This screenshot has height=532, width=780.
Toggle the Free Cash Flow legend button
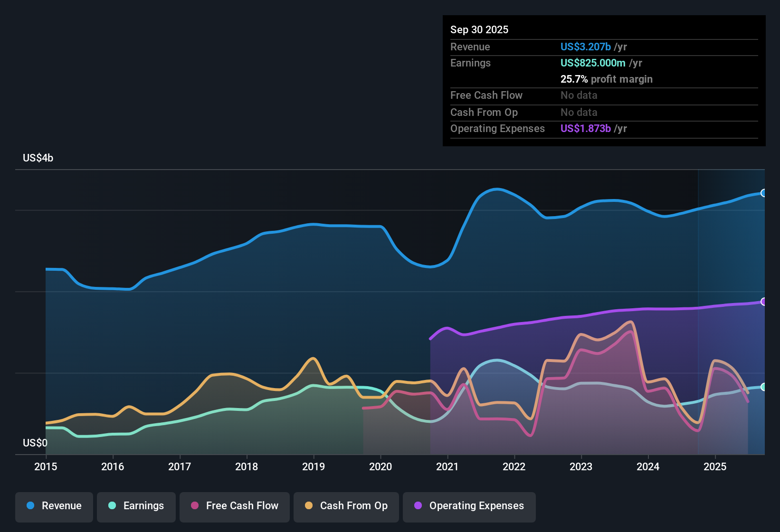point(235,506)
